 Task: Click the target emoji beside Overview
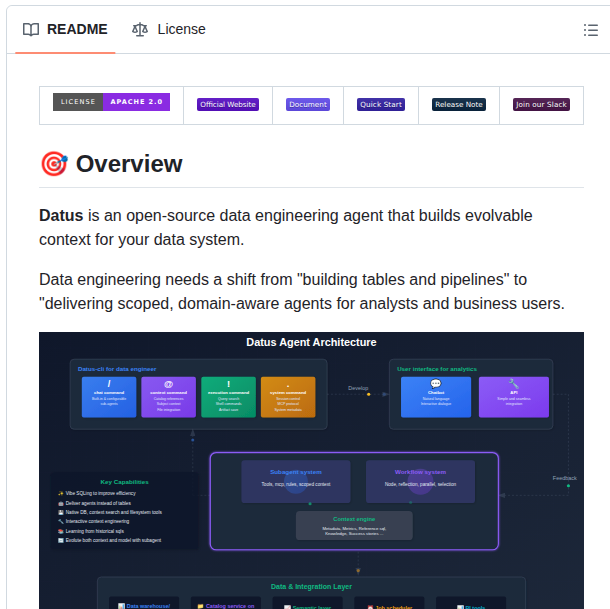coord(54,163)
